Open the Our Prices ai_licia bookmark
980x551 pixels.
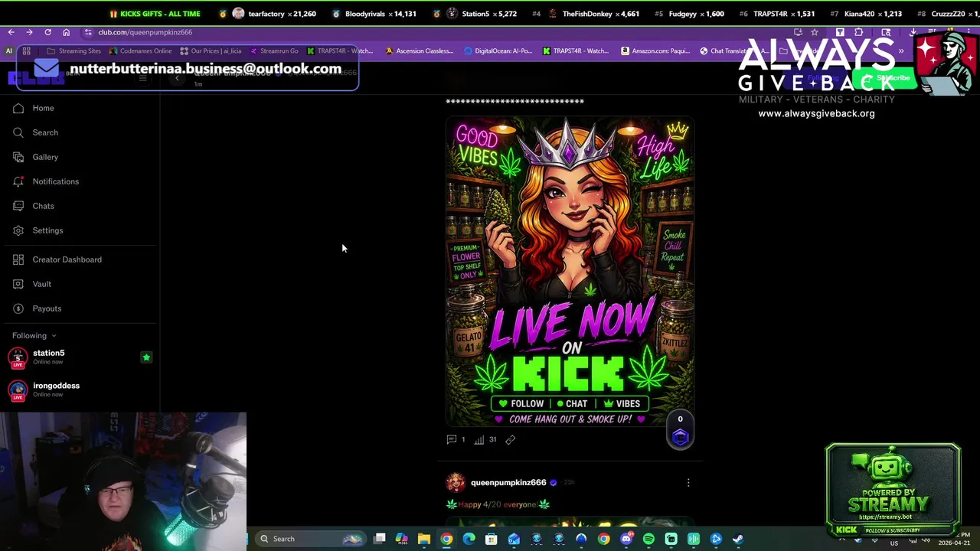click(211, 51)
